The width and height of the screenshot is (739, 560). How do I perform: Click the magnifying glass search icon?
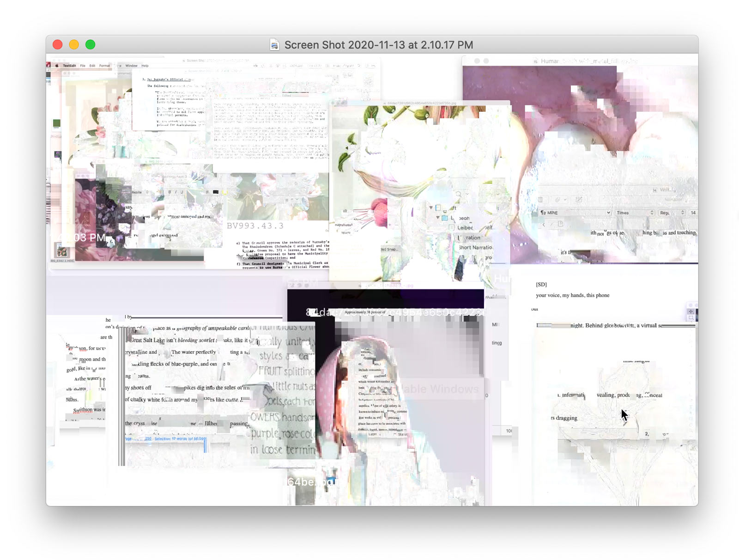[458, 194]
